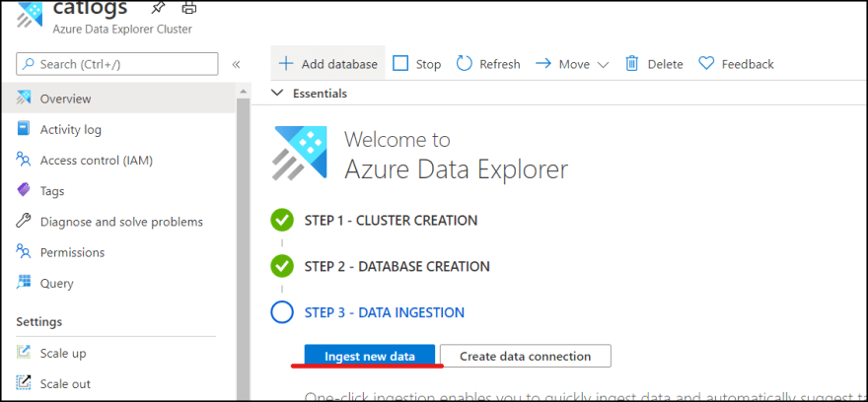This screenshot has height=402, width=868.
Task: Click Move label in the toolbar
Action: pyautogui.click(x=574, y=64)
